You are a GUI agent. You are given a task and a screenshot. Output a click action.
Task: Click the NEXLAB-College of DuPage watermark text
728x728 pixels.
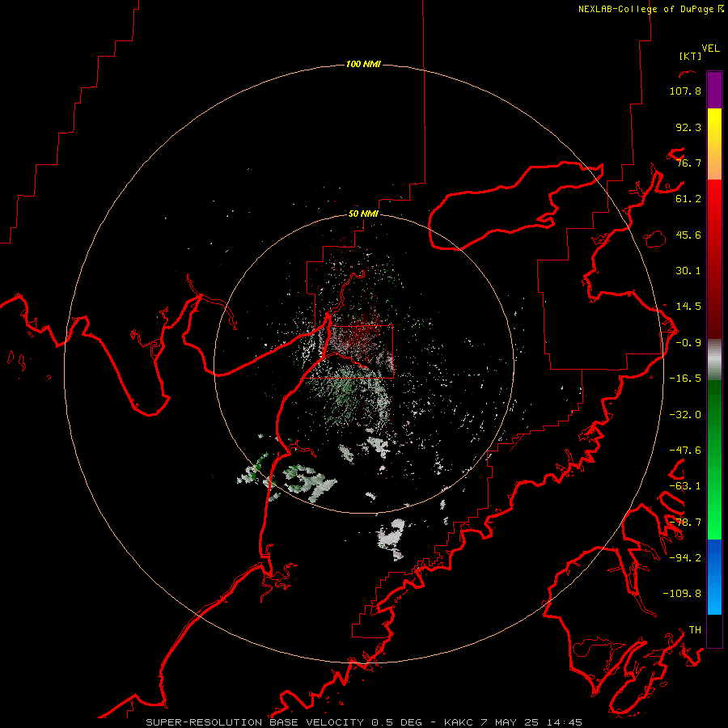tap(650, 9)
